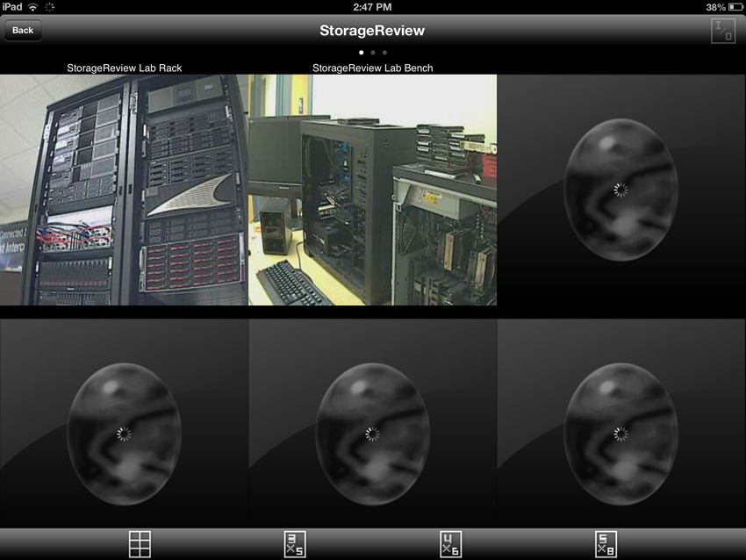Screen dimensions: 746x560
Task: Go to the third page dot
Action: pyautogui.click(x=384, y=53)
